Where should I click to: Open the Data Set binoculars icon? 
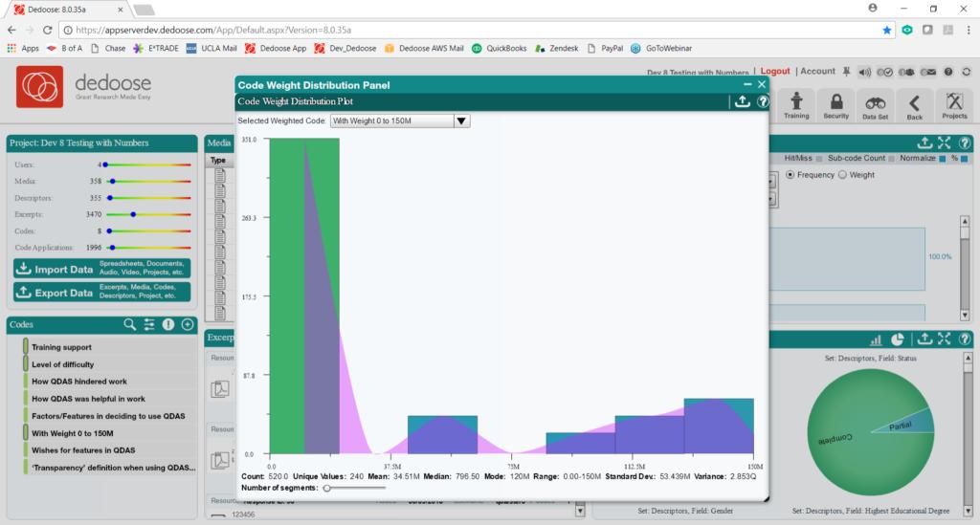pos(875,106)
